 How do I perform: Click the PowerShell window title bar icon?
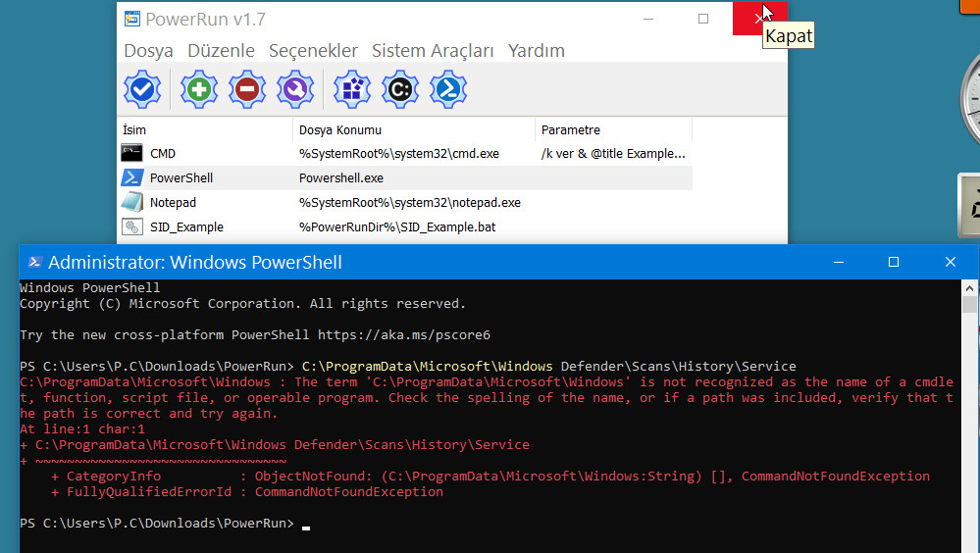[x=35, y=262]
